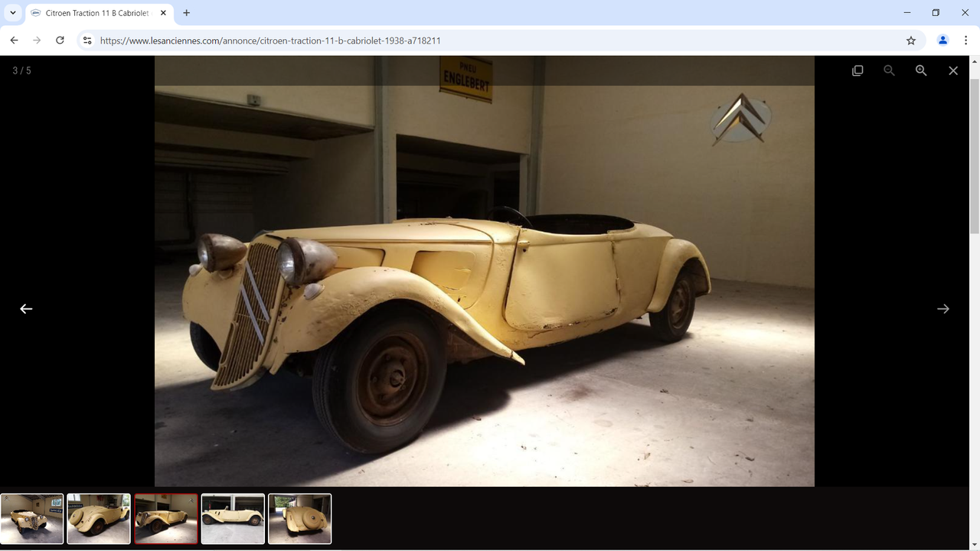Open the Chrome profile avatar menu
980x551 pixels.
pos(943,41)
